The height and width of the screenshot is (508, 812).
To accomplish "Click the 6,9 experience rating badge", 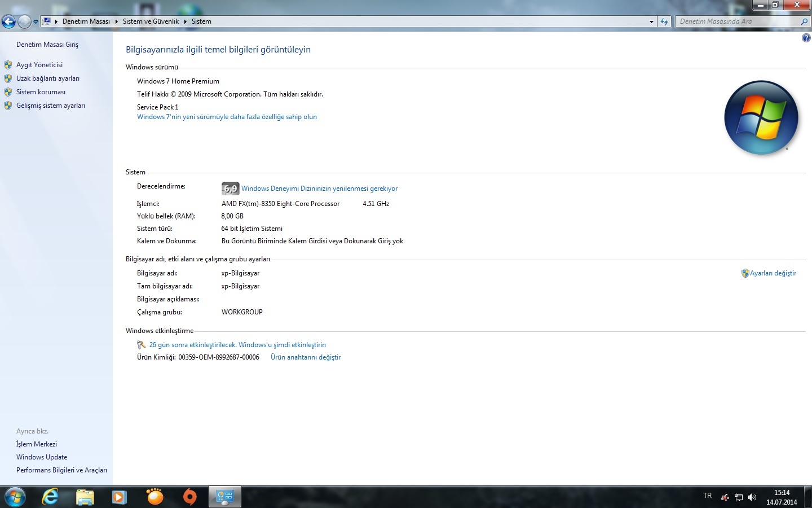I will coord(230,189).
